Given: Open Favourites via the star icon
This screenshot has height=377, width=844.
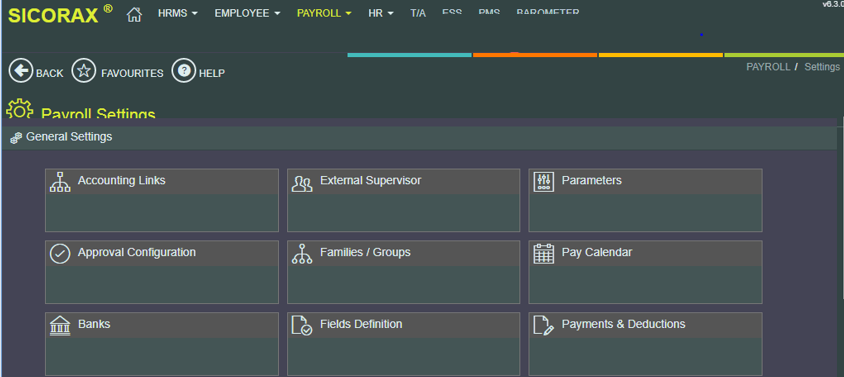Looking at the screenshot, I should coord(84,71).
